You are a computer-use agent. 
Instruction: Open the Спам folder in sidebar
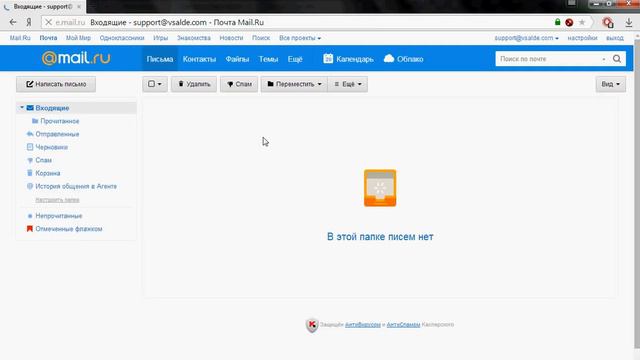pyautogui.click(x=43, y=160)
